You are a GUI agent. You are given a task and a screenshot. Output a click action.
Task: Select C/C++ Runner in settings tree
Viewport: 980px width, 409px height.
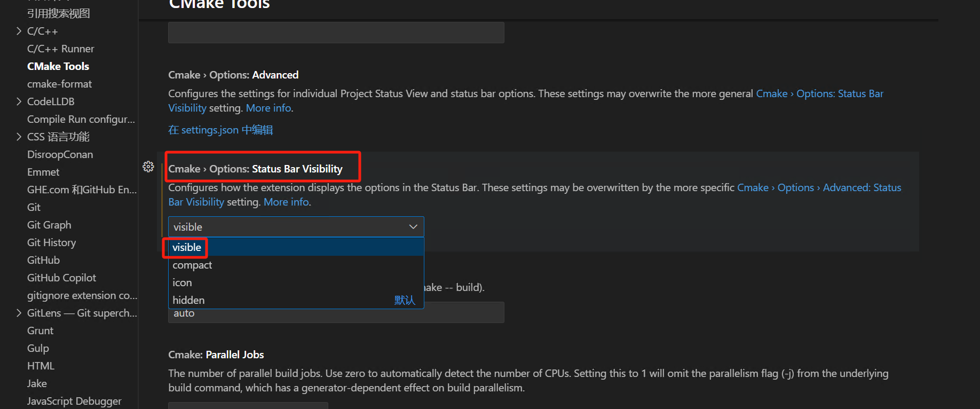pyautogui.click(x=61, y=49)
